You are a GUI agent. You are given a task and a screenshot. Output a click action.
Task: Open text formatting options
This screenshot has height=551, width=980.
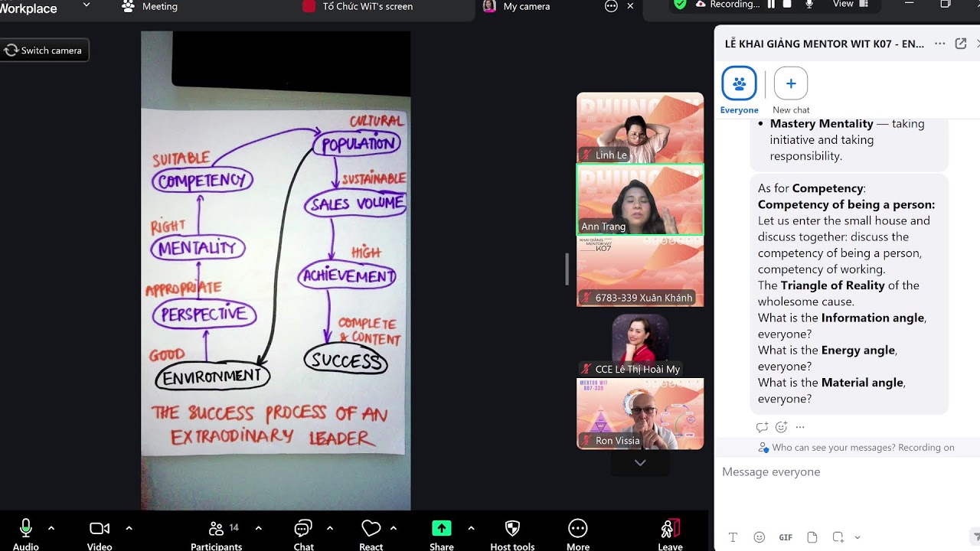click(733, 537)
